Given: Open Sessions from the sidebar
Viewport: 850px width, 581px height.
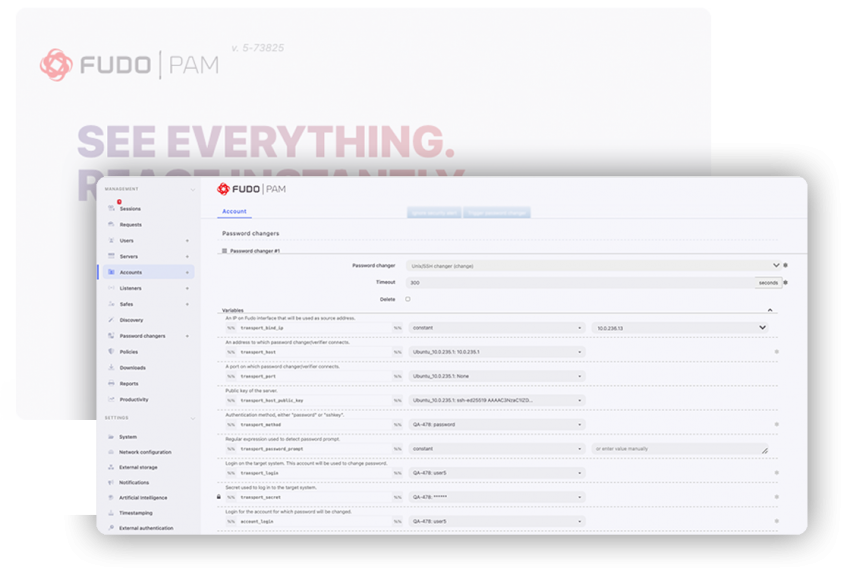Looking at the screenshot, I should 130,209.
